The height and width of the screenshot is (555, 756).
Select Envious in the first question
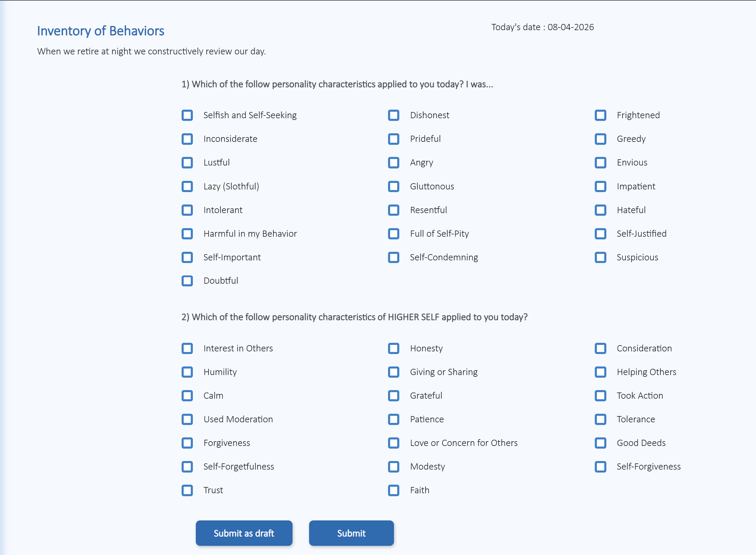pos(600,163)
